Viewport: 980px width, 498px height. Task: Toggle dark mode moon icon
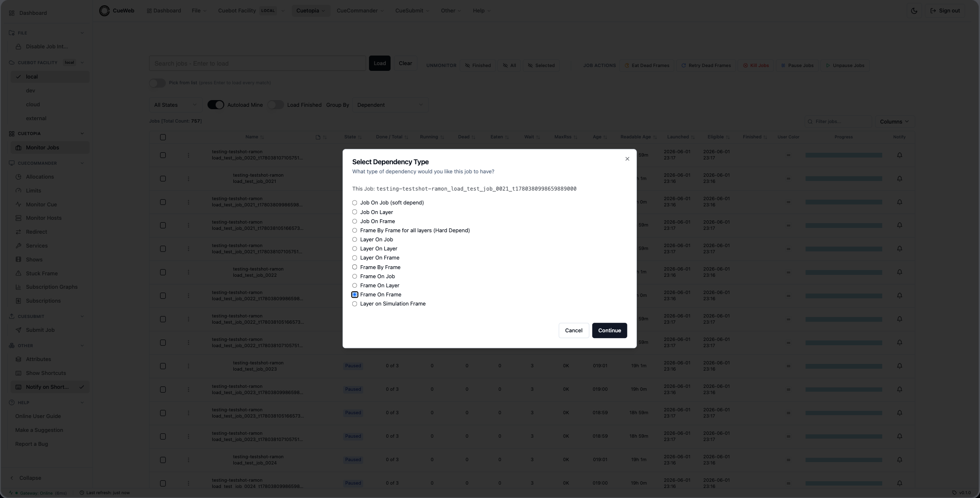(914, 11)
